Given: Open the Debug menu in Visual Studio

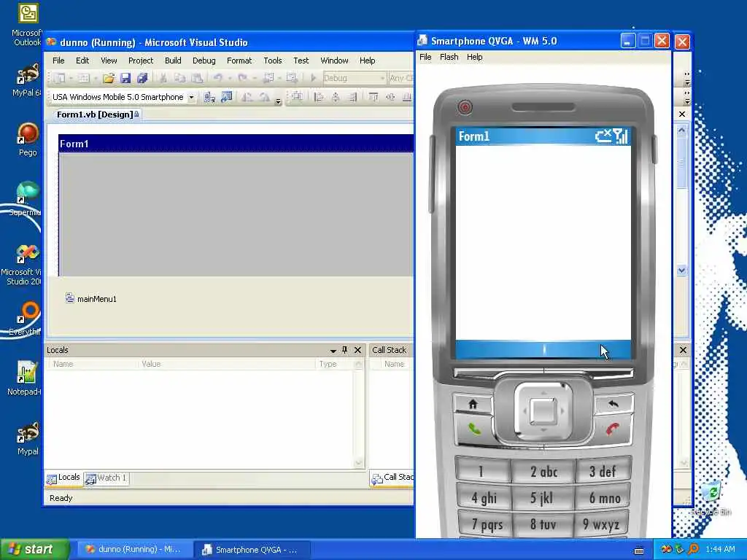Looking at the screenshot, I should pyautogui.click(x=204, y=61).
